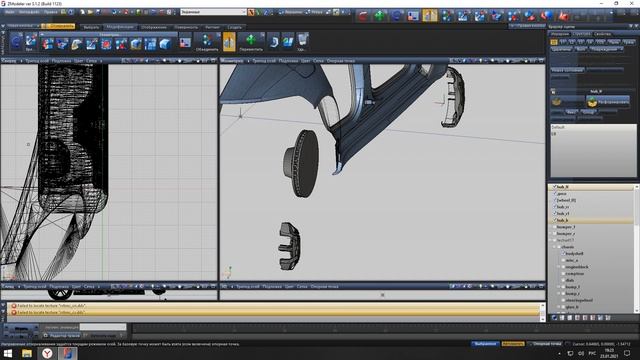Click the orange selection mode icon right of combo box
This screenshot has width=640, height=360.
[251, 12]
